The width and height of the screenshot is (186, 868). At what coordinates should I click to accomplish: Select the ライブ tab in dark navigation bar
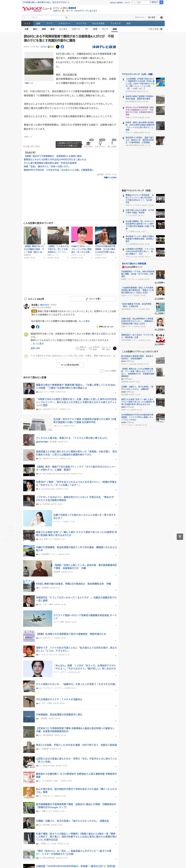(x=49, y=24)
